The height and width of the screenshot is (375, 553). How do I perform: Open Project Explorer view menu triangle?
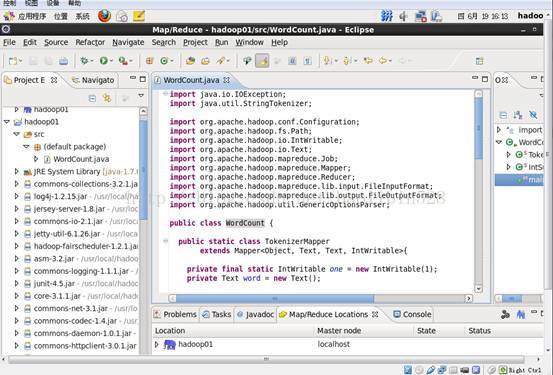click(141, 96)
